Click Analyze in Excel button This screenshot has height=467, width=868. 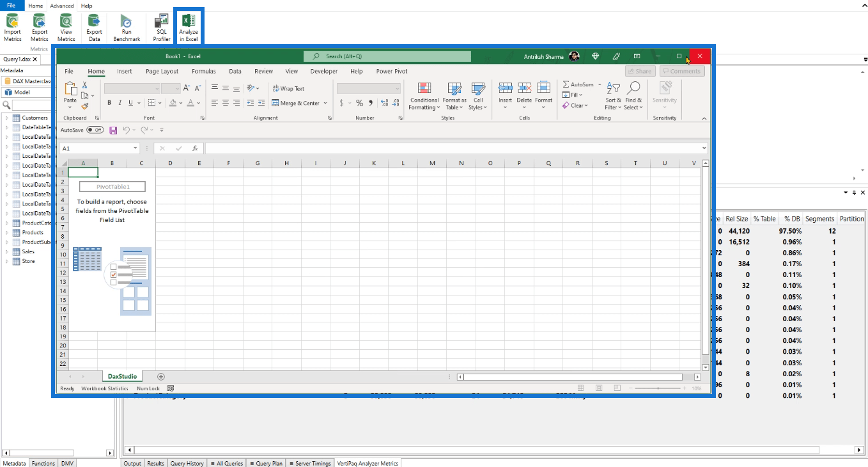[x=189, y=28]
